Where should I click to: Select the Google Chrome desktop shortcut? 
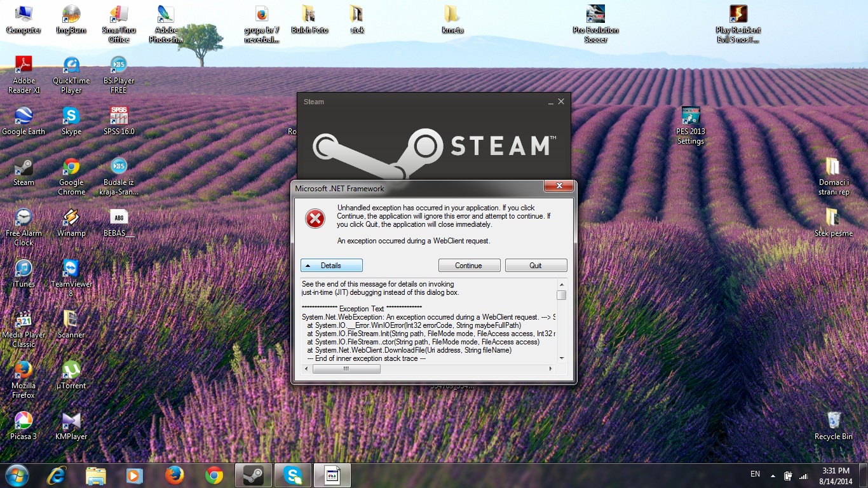[x=71, y=177]
